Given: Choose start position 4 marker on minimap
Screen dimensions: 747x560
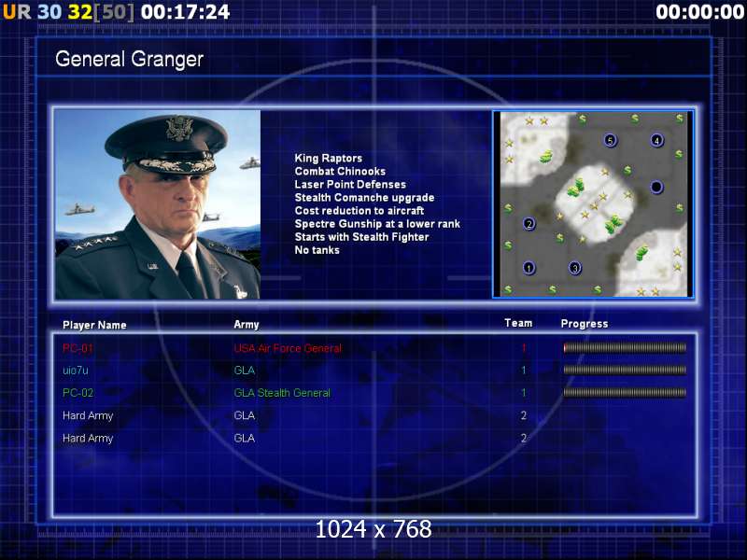Looking at the screenshot, I should click(x=657, y=141).
